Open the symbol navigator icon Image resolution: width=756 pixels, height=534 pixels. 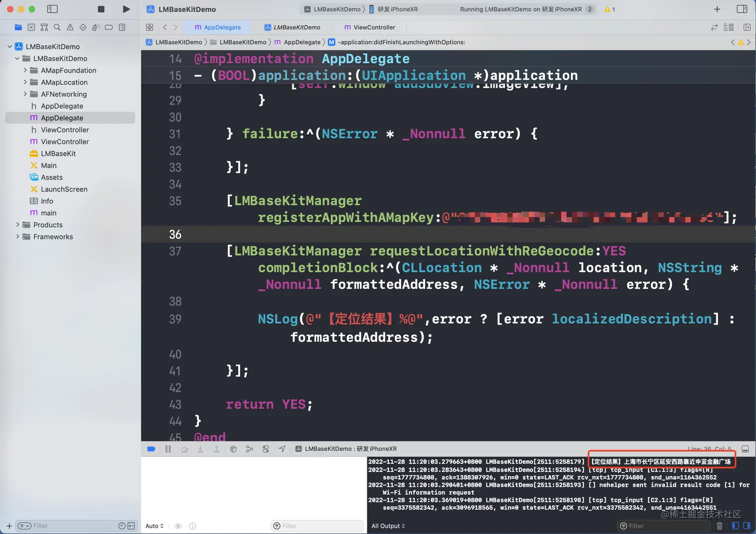tap(44, 28)
